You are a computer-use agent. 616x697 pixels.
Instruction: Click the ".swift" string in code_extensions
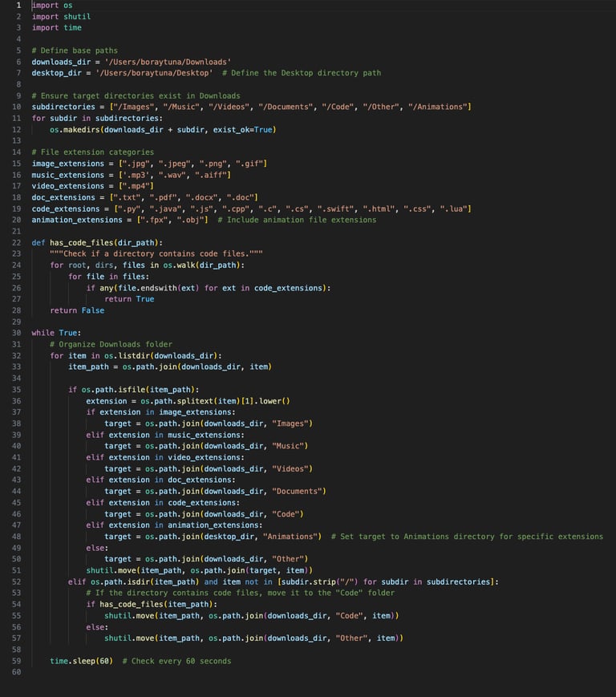[x=335, y=209]
